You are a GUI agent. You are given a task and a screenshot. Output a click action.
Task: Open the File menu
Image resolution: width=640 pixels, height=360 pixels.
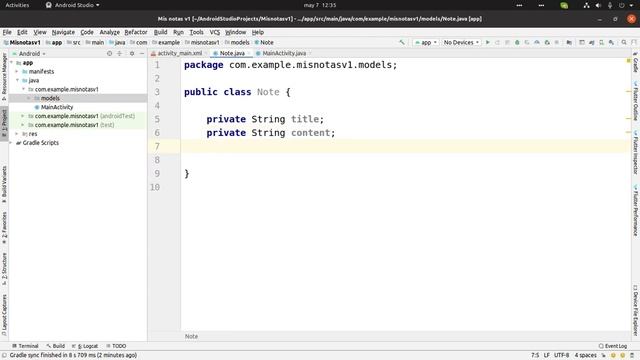[x=7, y=32]
